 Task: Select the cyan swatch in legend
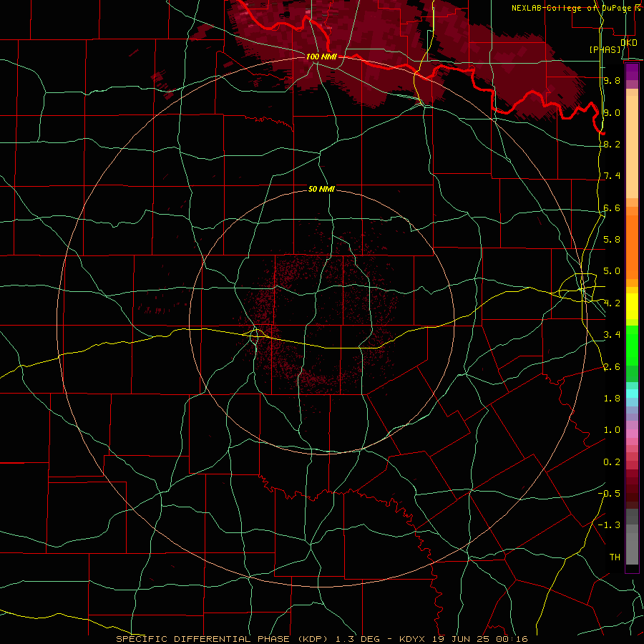click(632, 394)
